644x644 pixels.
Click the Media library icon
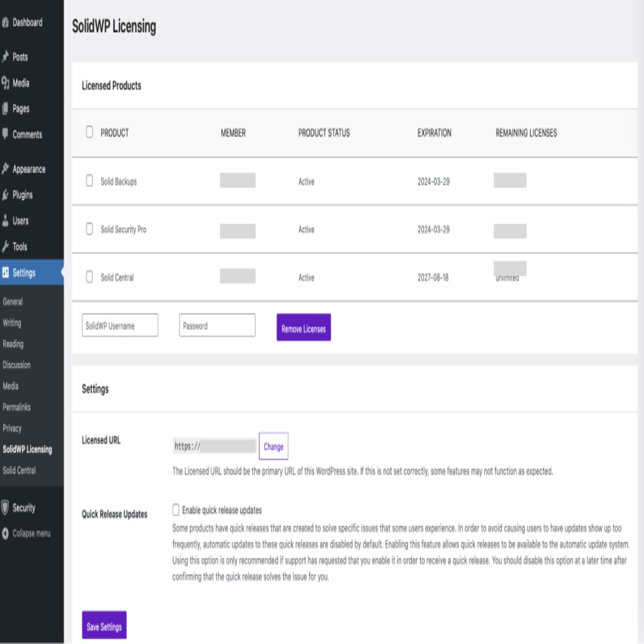click(5, 83)
